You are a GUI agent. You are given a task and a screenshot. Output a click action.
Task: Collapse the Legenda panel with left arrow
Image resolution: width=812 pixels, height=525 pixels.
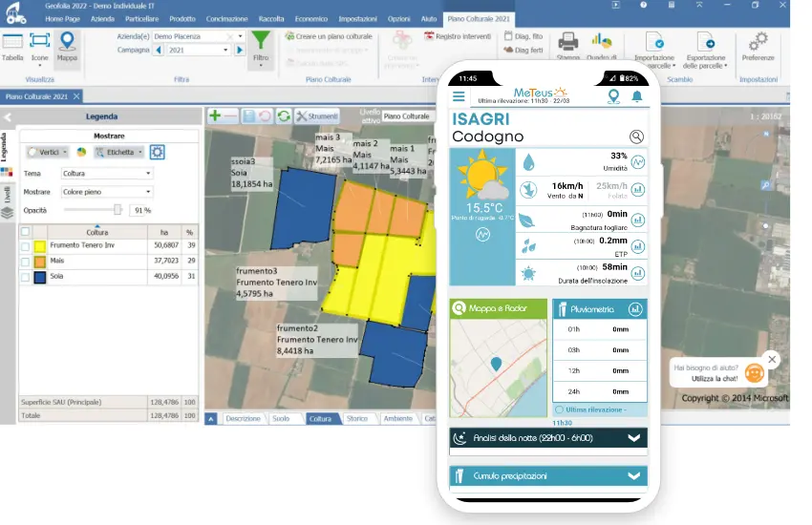coord(8,116)
